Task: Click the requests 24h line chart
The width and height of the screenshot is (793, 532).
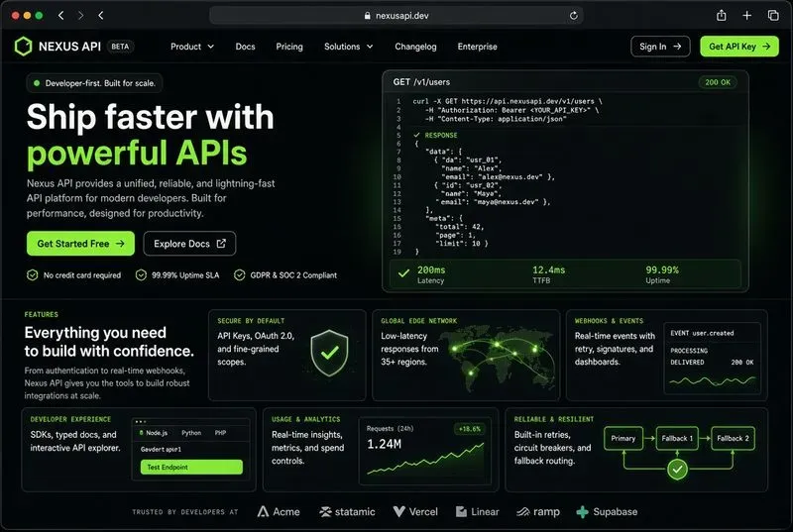Action: (x=425, y=459)
